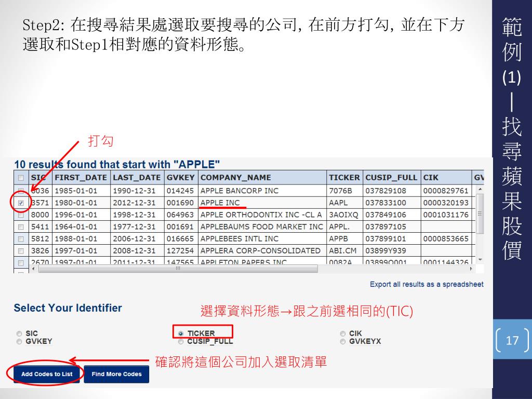Image resolution: width=532 pixels, height=399 pixels.
Task: Click the 7076B ticker cell
Action: point(344,191)
